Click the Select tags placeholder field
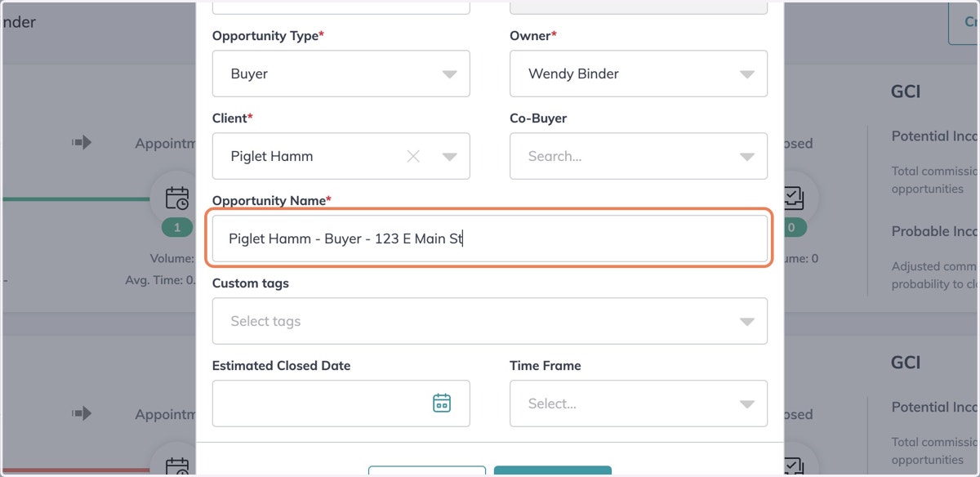 pos(490,321)
